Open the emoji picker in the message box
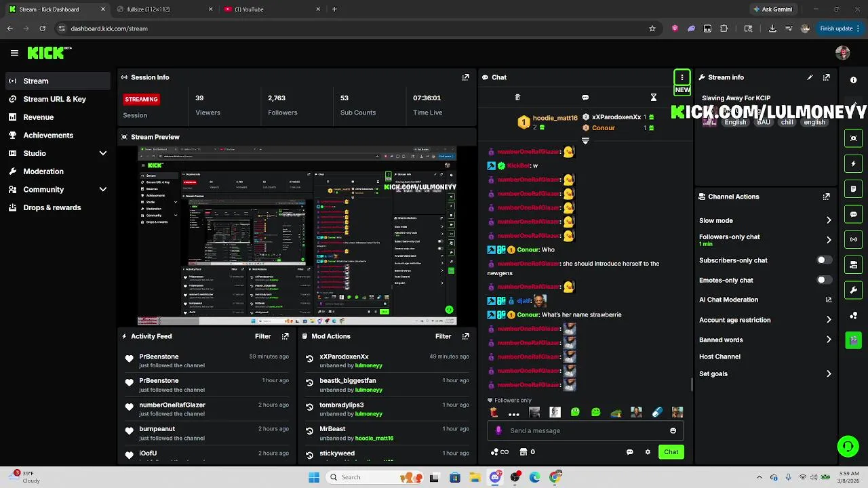The width and height of the screenshot is (868, 488). tap(673, 430)
